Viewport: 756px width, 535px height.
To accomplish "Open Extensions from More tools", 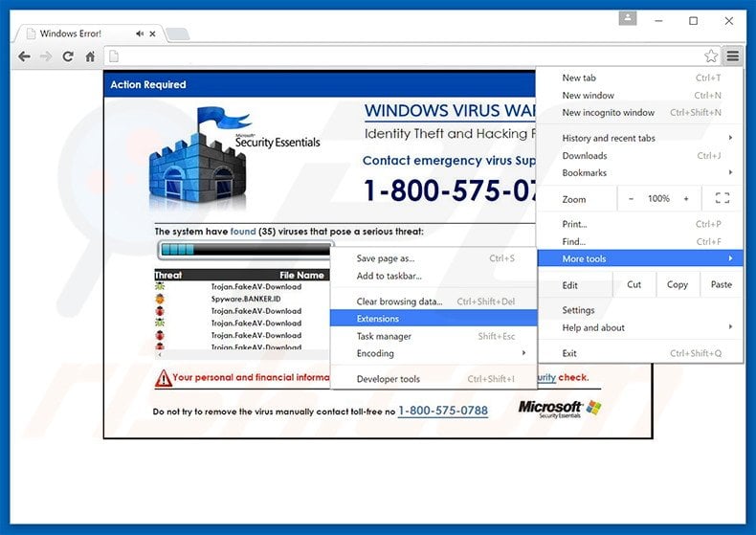I will (434, 319).
